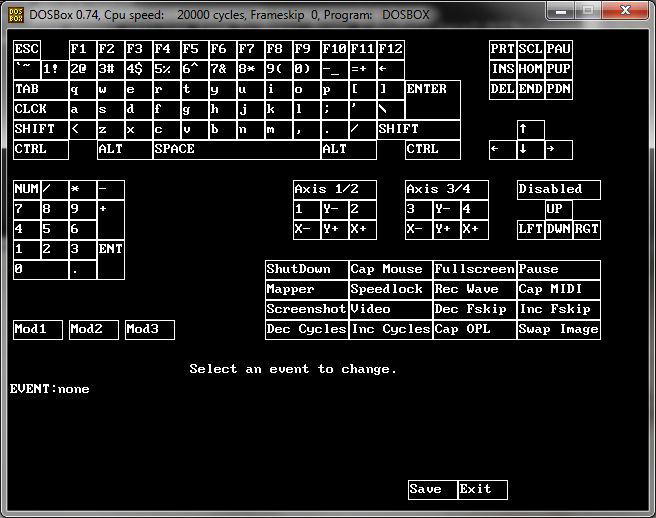Select the Fullscreen event

[475, 269]
